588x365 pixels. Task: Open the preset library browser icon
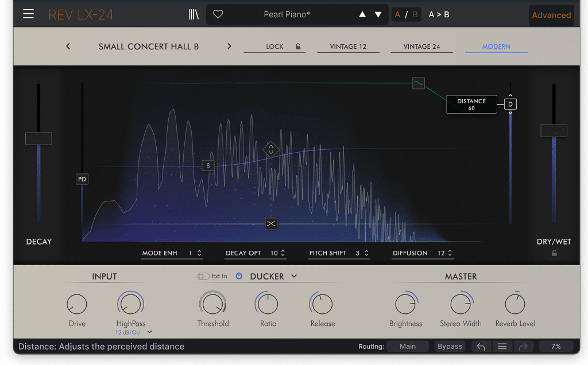194,14
